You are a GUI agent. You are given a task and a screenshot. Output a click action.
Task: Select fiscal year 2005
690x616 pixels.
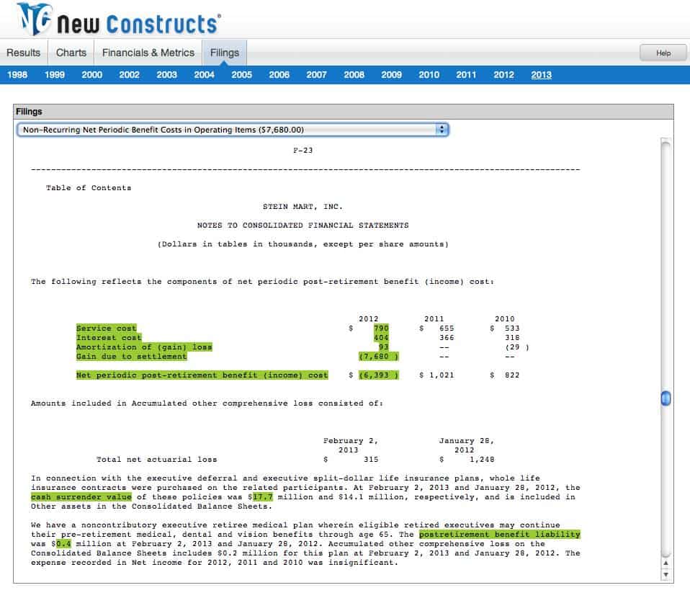242,75
